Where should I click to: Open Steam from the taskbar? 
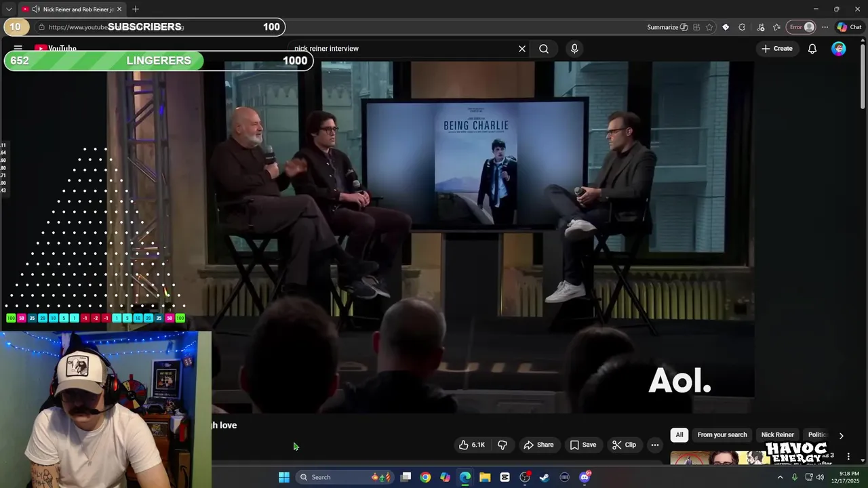[544, 477]
